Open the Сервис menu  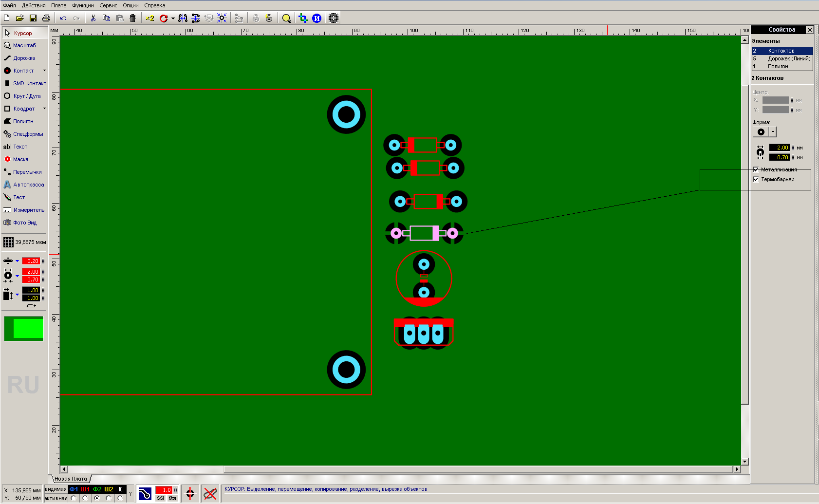coord(108,5)
